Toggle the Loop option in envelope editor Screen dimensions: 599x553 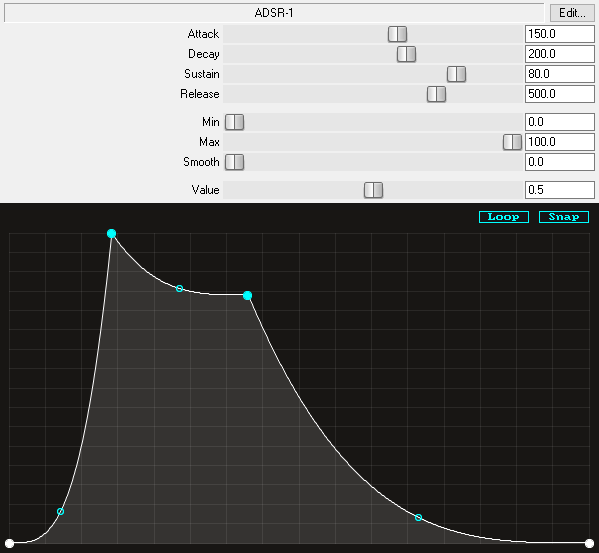(x=503, y=217)
